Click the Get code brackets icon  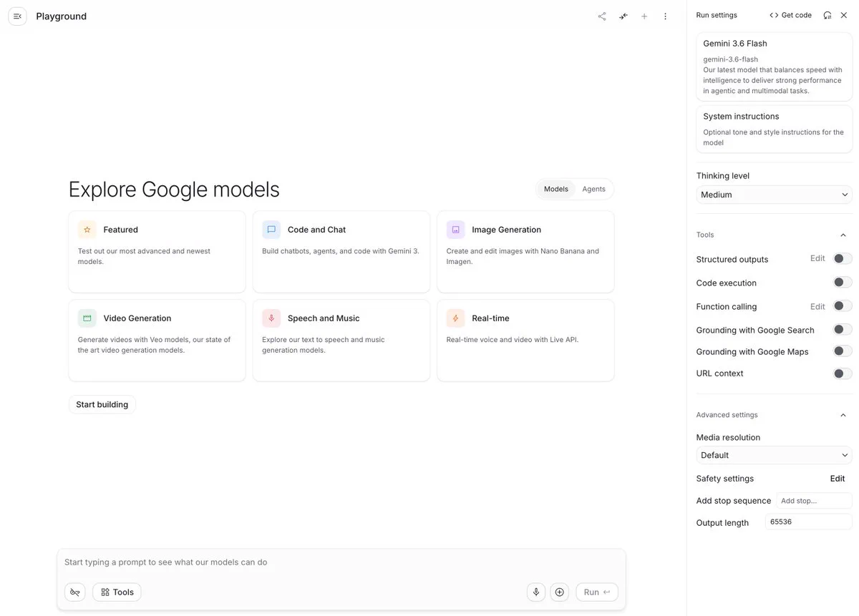tap(774, 15)
